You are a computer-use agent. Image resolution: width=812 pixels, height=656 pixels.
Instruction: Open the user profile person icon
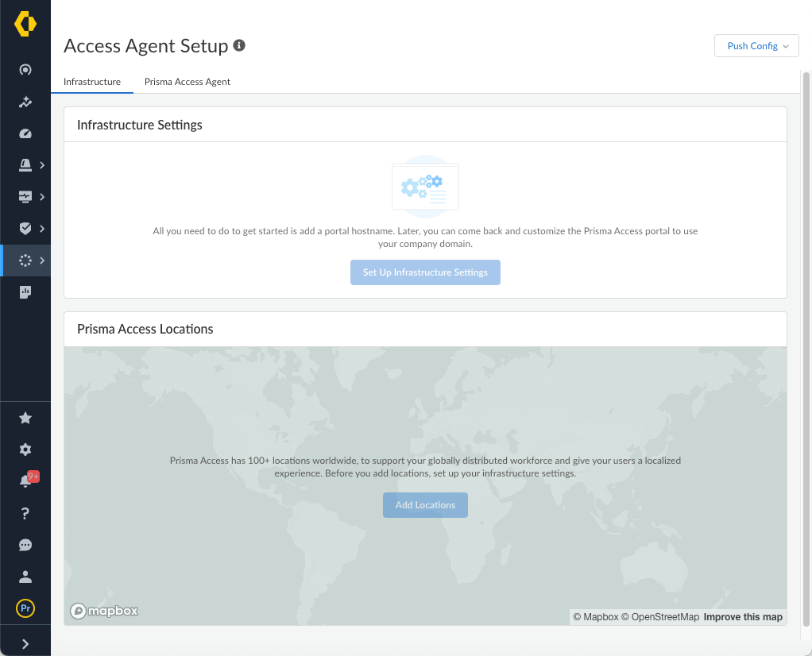click(25, 577)
